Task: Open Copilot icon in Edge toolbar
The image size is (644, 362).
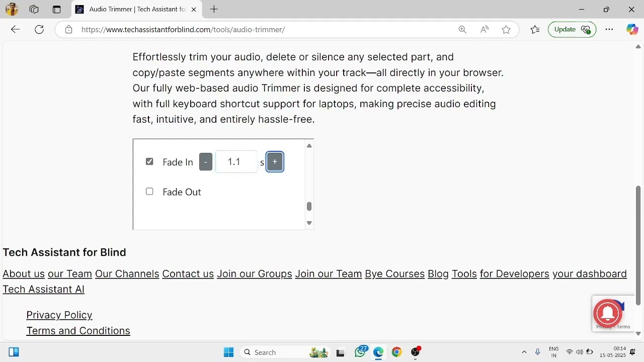Action: pos(632,30)
